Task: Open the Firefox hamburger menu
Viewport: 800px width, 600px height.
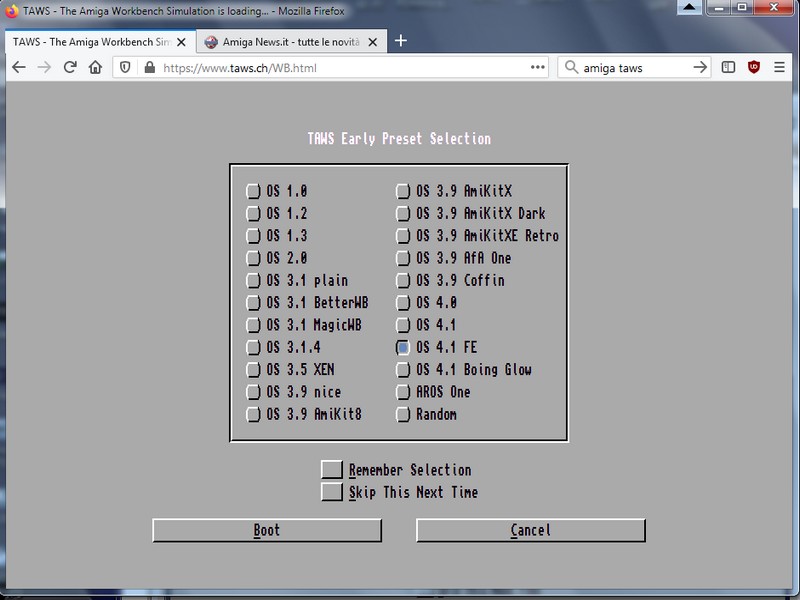Action: pos(781,68)
